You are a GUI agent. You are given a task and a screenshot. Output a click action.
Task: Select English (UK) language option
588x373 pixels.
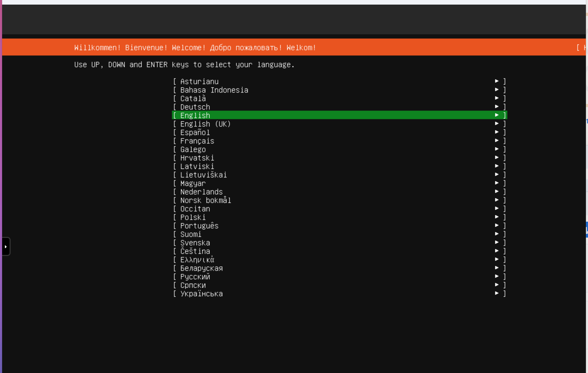340,124
